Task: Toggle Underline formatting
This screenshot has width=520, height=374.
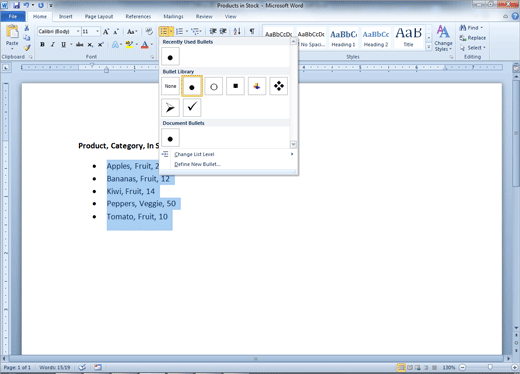Action: pyautogui.click(x=63, y=45)
